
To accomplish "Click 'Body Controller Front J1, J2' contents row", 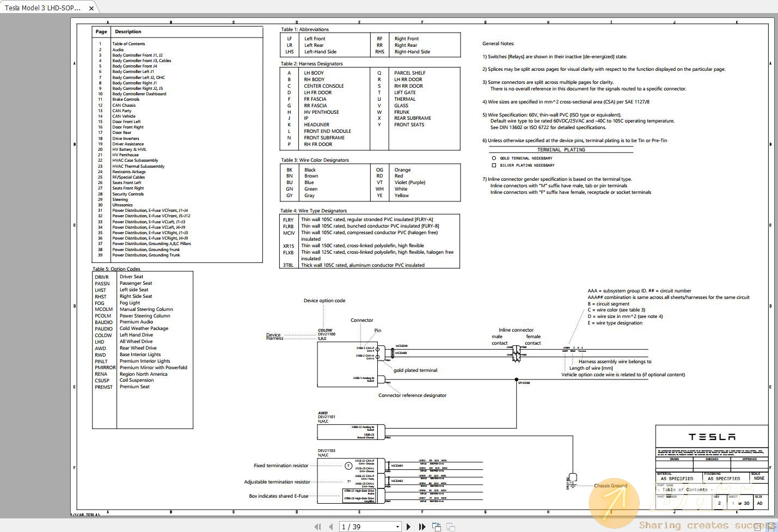I will pos(137,55).
